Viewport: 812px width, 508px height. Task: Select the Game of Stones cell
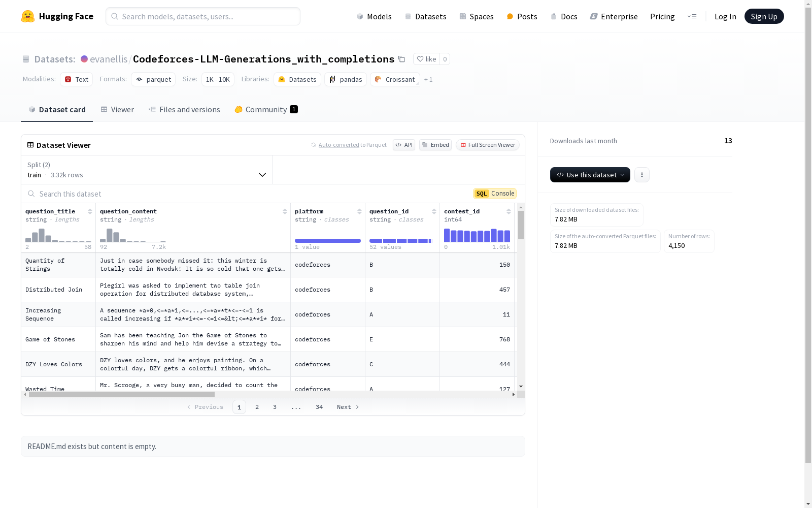58,339
